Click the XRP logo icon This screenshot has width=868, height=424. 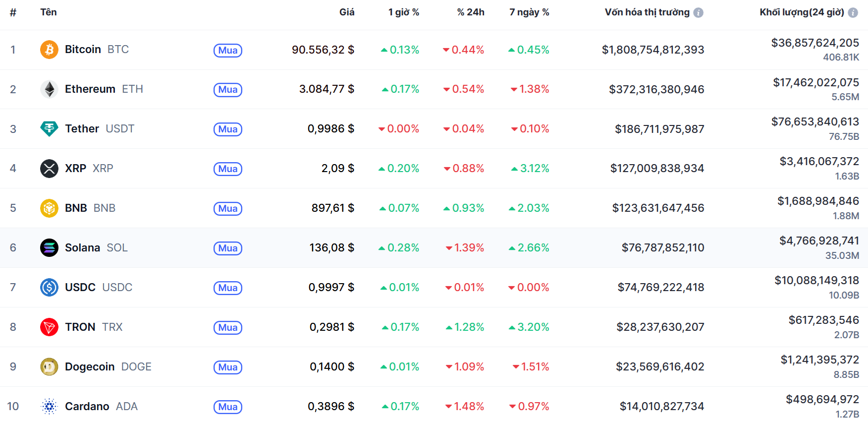pyautogui.click(x=49, y=169)
